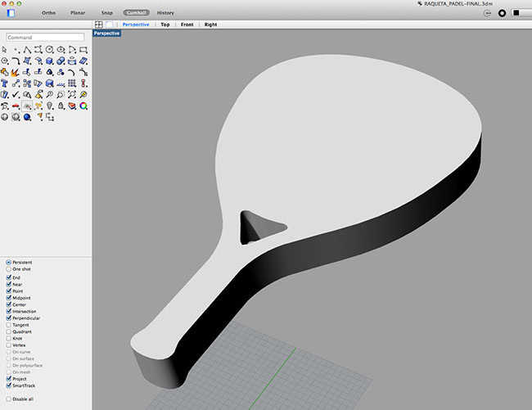The width and height of the screenshot is (532, 410).
Task: Select the blue solid Box tool
Action: pos(50,61)
